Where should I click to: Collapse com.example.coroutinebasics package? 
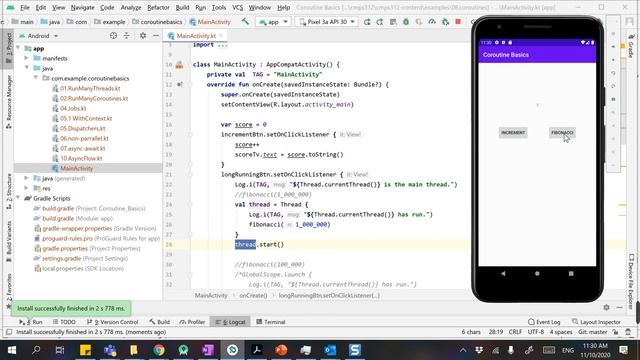point(36,78)
